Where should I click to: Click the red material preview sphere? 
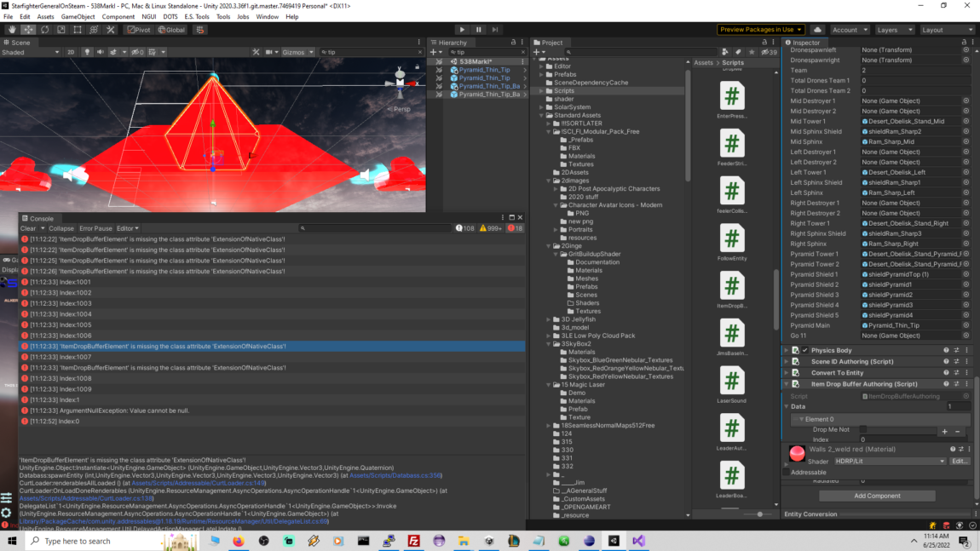point(797,454)
